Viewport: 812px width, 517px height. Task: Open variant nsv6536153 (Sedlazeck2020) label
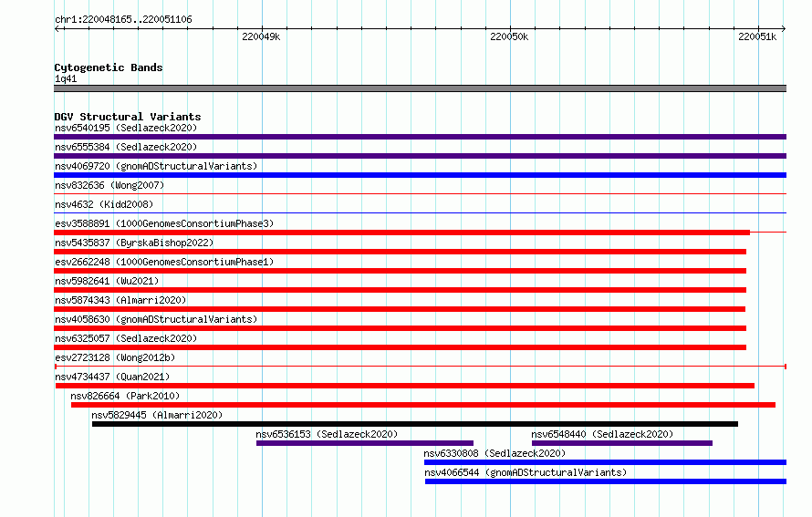click(x=327, y=434)
